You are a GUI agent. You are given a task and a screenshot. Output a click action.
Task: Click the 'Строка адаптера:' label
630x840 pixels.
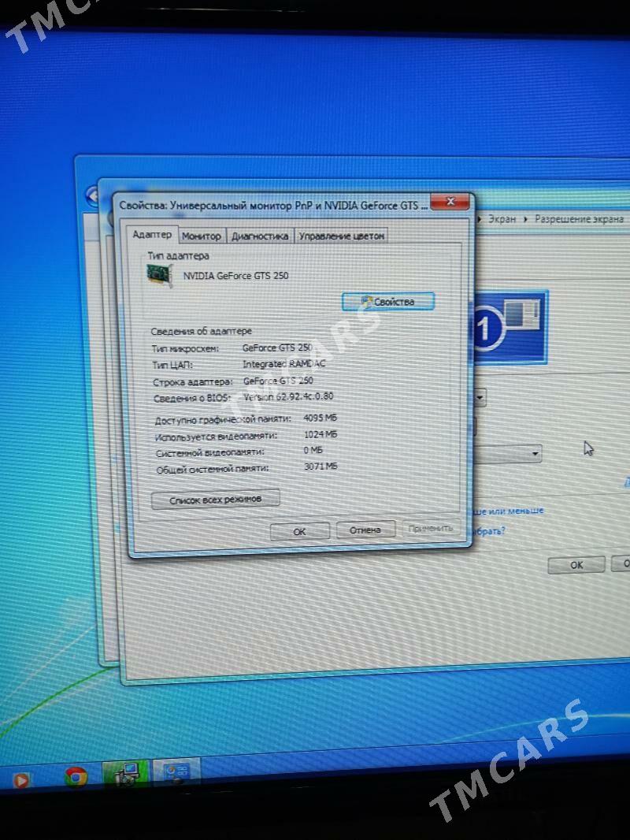point(193,382)
